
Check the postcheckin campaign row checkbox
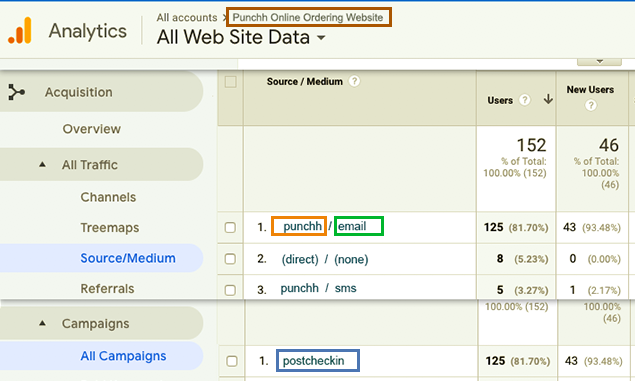click(232, 361)
